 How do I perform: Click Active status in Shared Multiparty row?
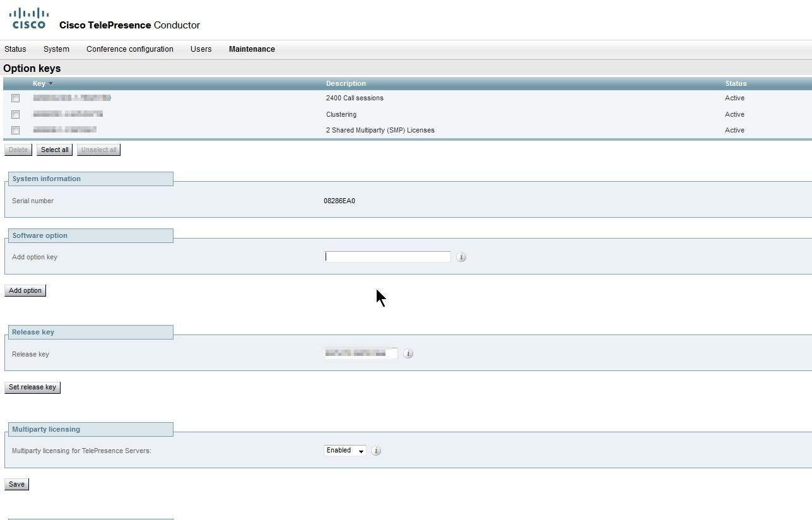coord(734,130)
